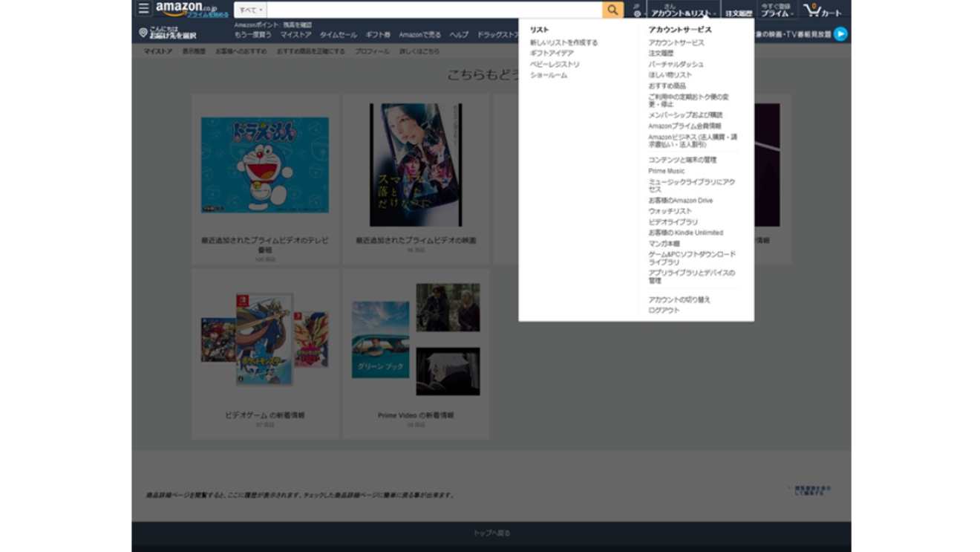Click ビデオライブラリ in account menu
The height and width of the screenshot is (552, 980).
coord(673,222)
